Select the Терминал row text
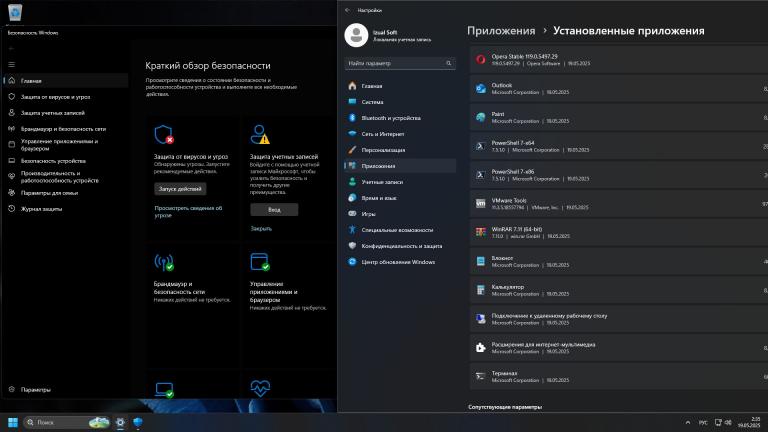The image size is (768, 432). coord(504,373)
